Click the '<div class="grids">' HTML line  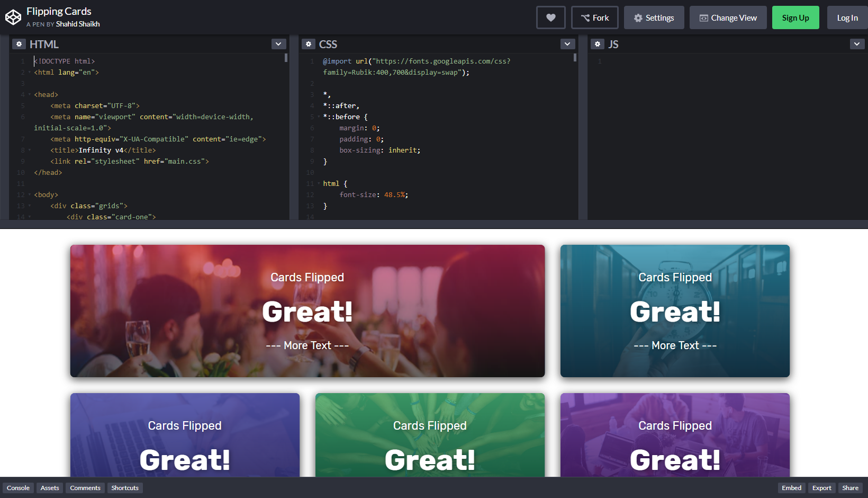point(89,206)
